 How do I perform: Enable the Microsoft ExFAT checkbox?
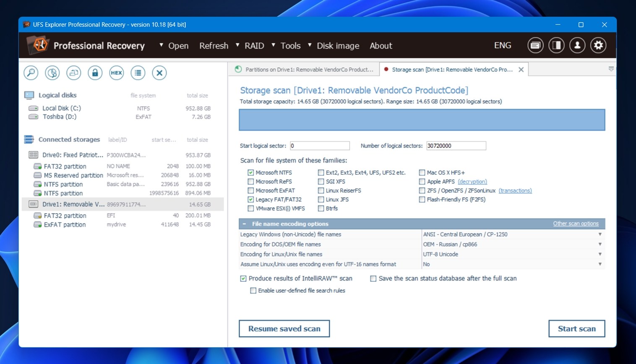coord(251,191)
